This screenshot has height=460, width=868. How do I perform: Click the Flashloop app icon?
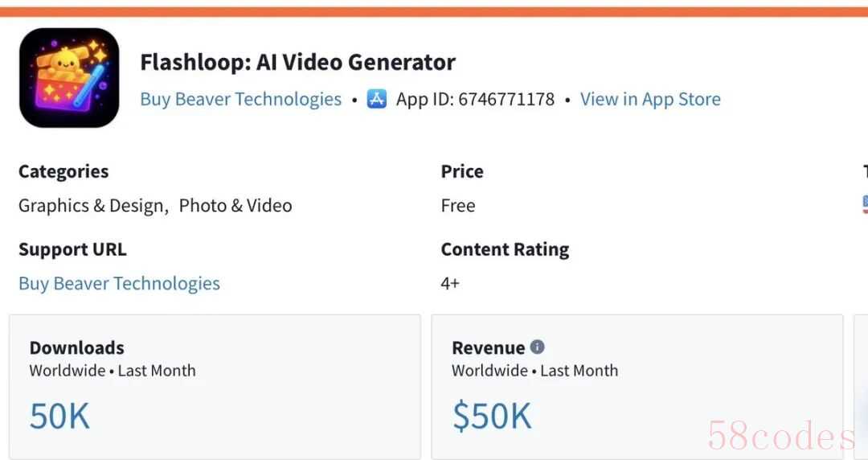point(69,78)
